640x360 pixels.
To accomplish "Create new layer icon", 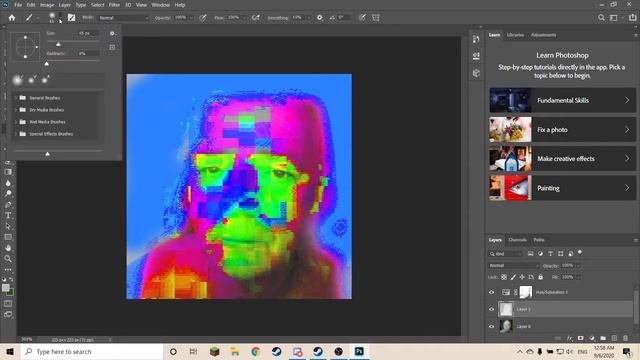I will pos(614,338).
